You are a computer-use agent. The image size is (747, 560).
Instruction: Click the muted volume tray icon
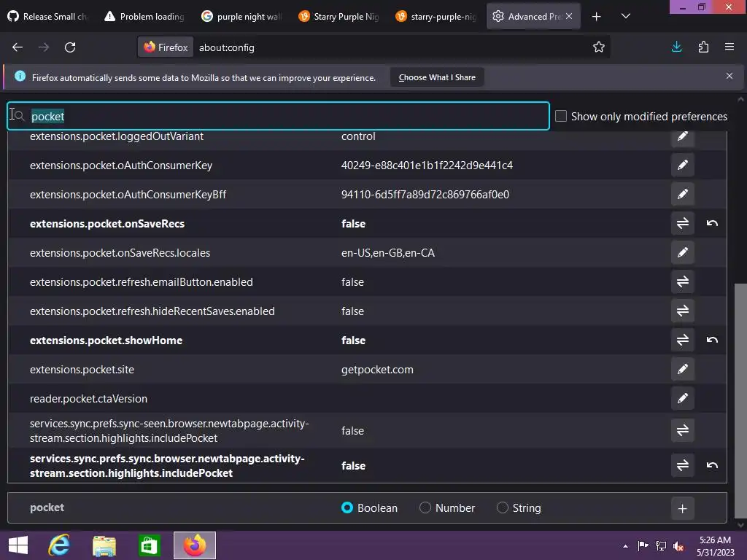(x=678, y=546)
